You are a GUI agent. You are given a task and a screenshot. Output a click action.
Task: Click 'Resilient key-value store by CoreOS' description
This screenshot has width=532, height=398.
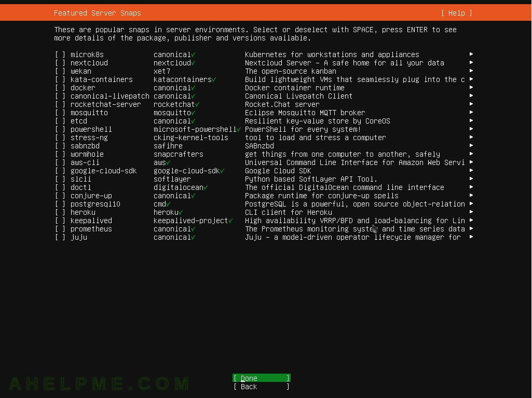[x=318, y=121]
